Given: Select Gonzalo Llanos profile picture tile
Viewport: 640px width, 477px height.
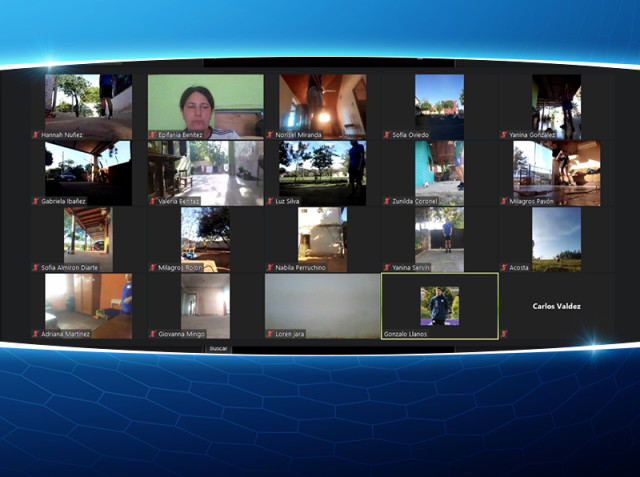Looking at the screenshot, I should 440,306.
